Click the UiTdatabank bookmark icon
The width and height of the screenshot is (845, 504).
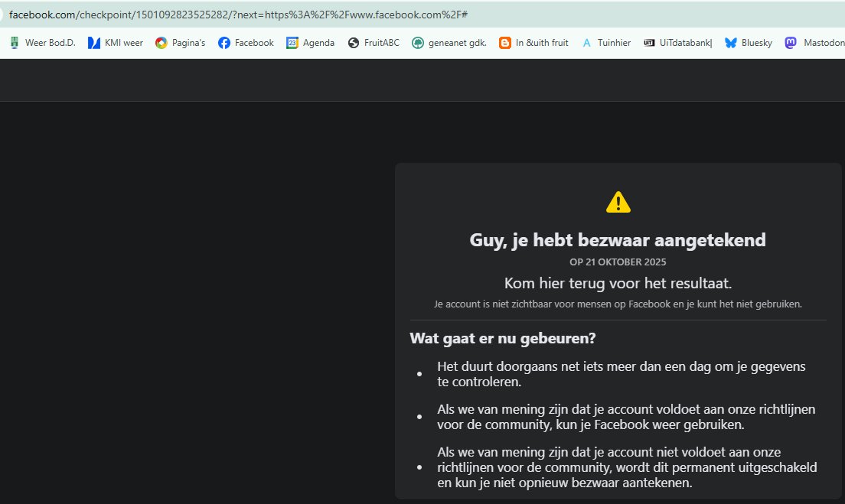tap(649, 43)
